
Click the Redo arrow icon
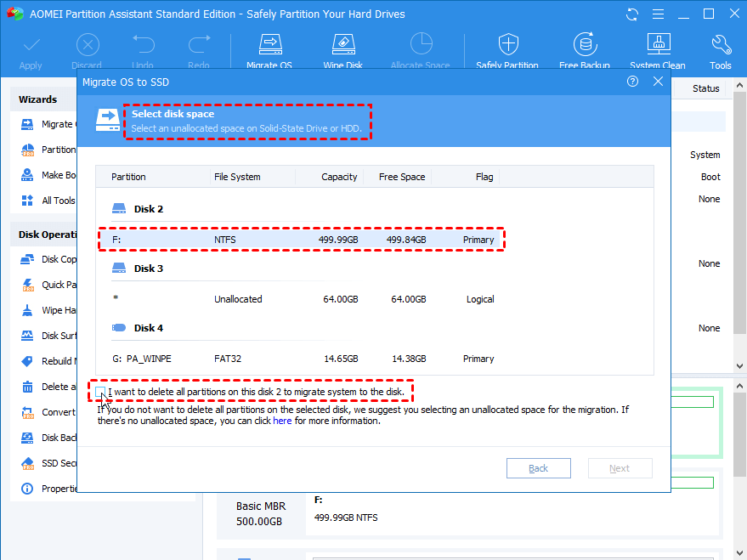point(199,44)
